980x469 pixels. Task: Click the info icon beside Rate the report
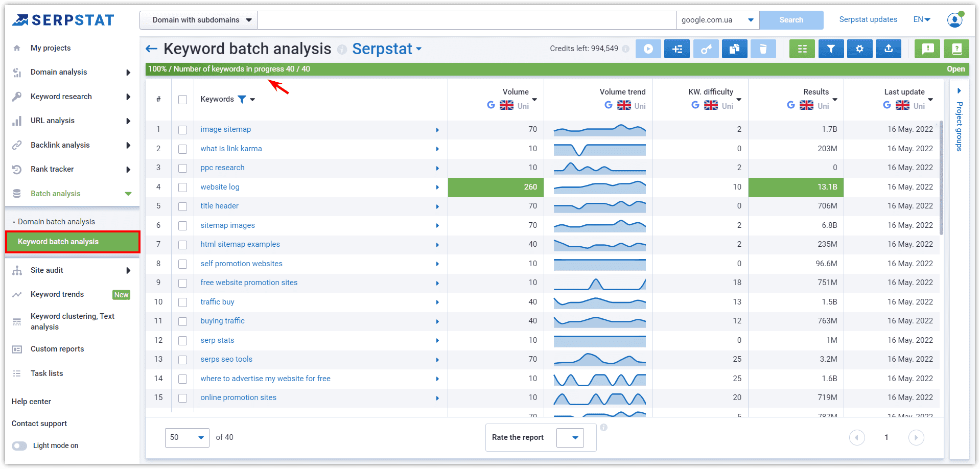pos(603,427)
